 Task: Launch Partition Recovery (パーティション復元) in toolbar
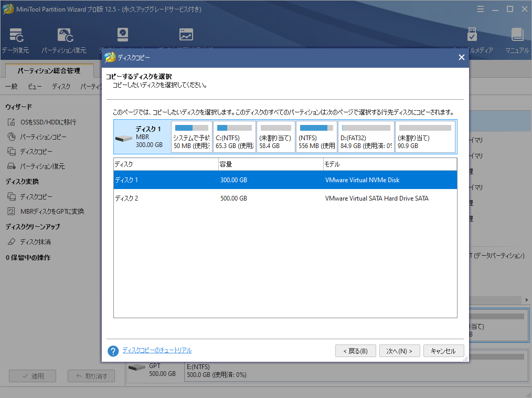point(64,40)
